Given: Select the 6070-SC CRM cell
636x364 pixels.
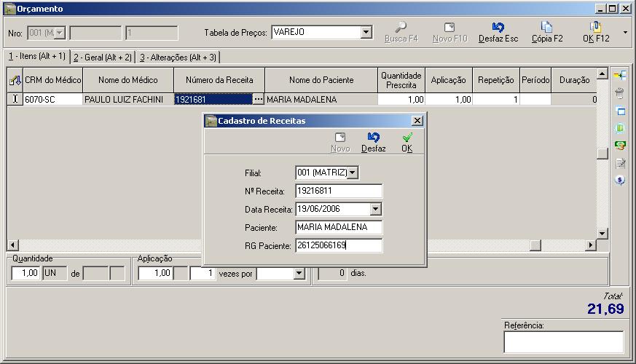Looking at the screenshot, I should [x=52, y=99].
